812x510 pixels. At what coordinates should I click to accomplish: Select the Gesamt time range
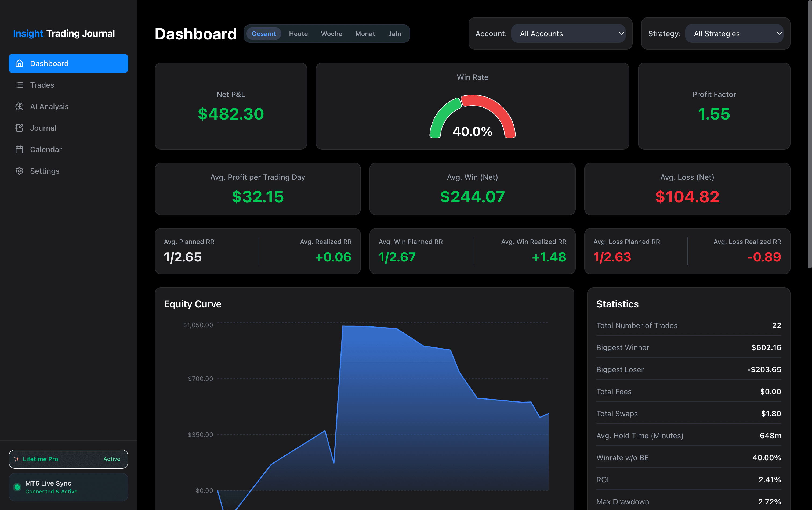264,34
